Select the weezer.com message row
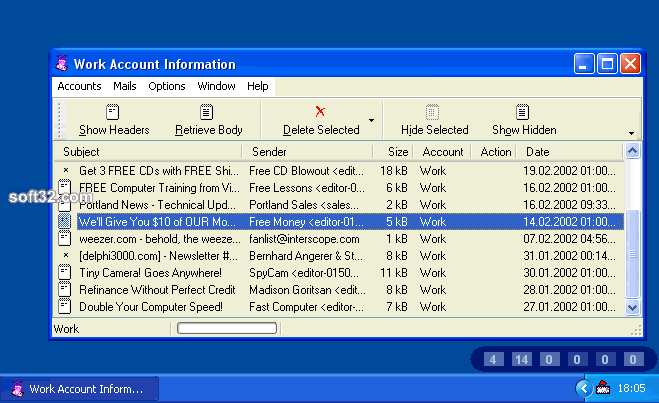This screenshot has height=403, width=659. pos(339,239)
